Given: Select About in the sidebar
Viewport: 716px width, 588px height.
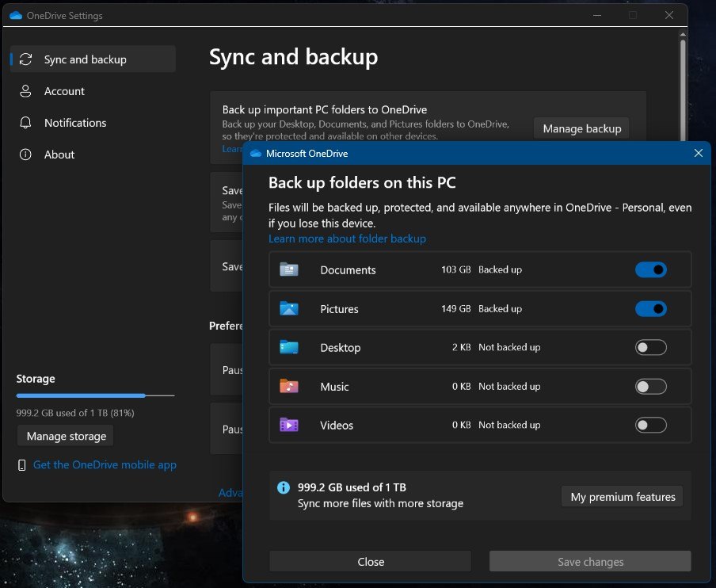Looking at the screenshot, I should tap(59, 155).
